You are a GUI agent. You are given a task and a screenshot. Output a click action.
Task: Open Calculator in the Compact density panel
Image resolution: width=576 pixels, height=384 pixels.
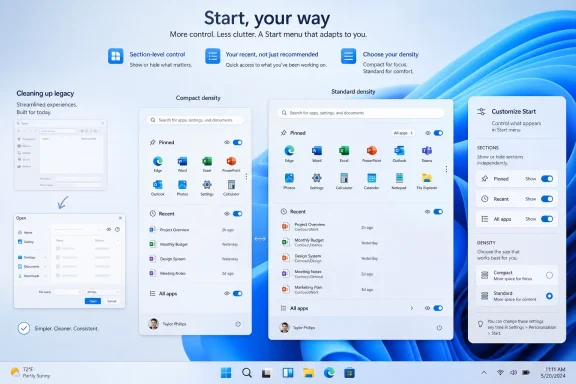231,184
